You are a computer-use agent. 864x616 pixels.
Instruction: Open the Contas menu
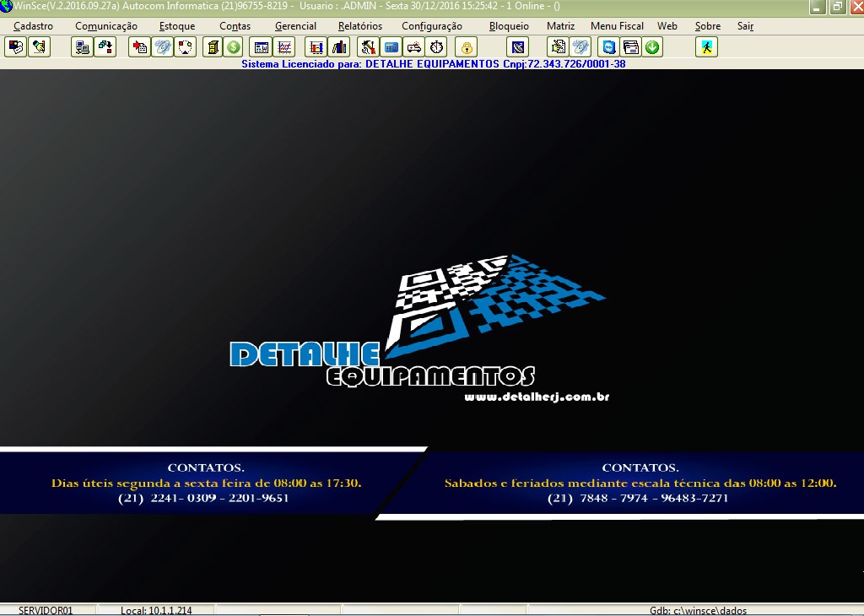pos(235,26)
